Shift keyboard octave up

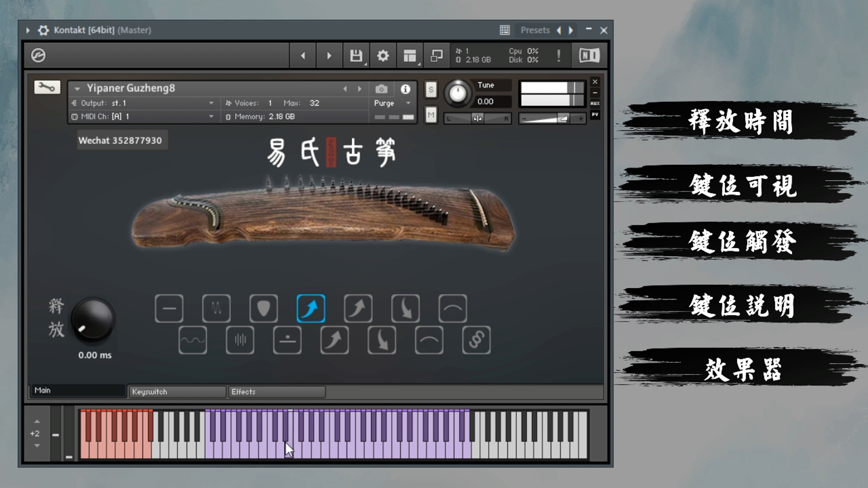coord(37,421)
